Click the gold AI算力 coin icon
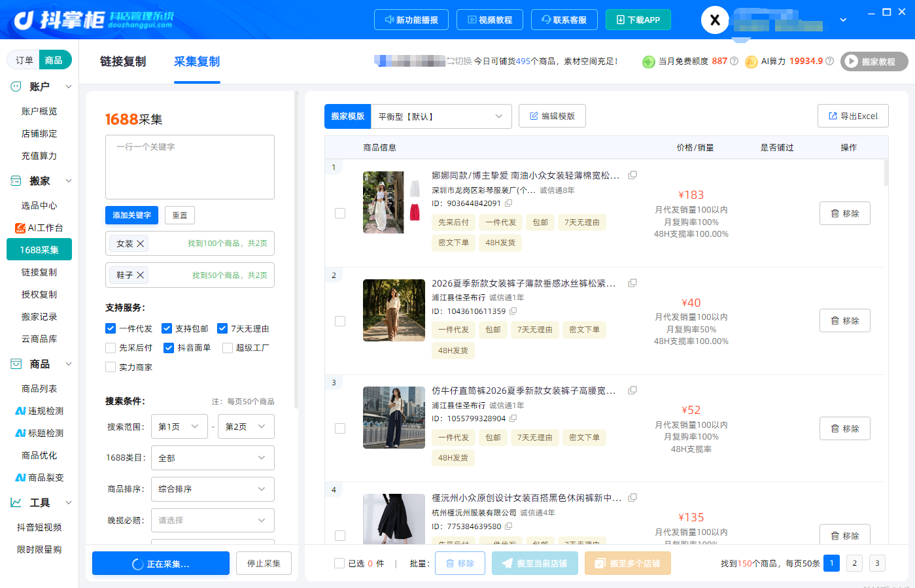 point(751,61)
